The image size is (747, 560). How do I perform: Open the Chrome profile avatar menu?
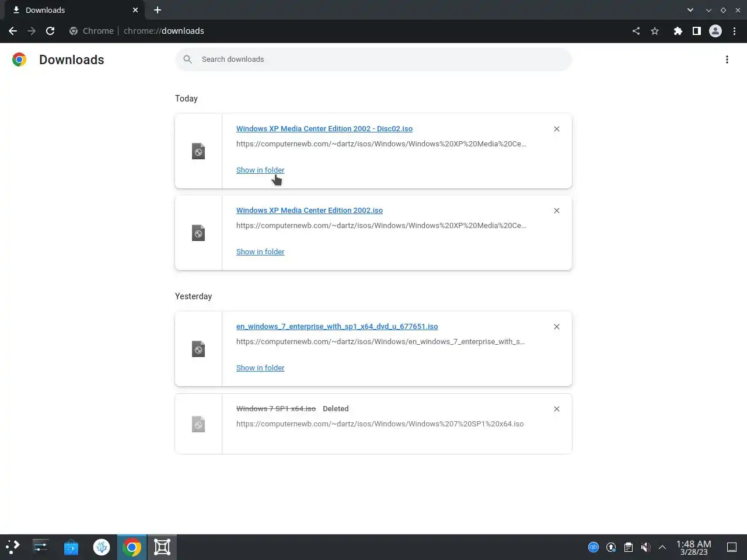(x=715, y=31)
